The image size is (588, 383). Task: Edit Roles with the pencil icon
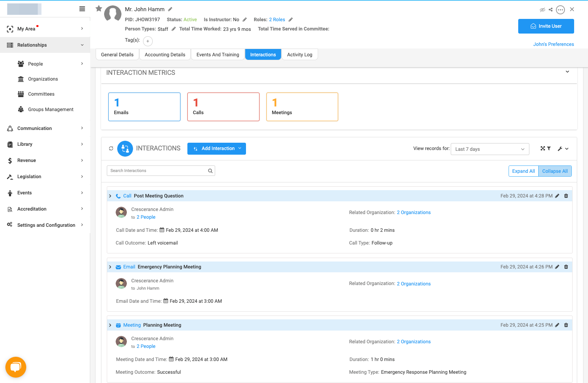291,20
